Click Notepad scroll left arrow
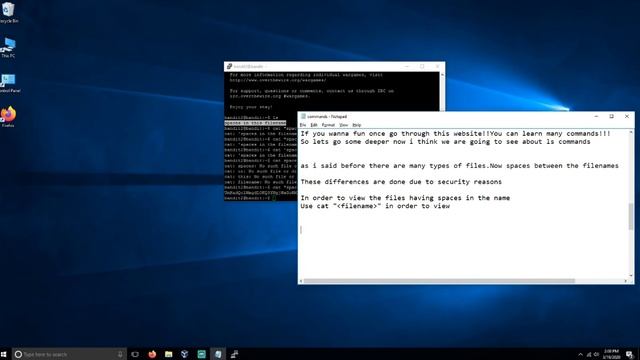This screenshot has height=360, width=640. click(301, 281)
